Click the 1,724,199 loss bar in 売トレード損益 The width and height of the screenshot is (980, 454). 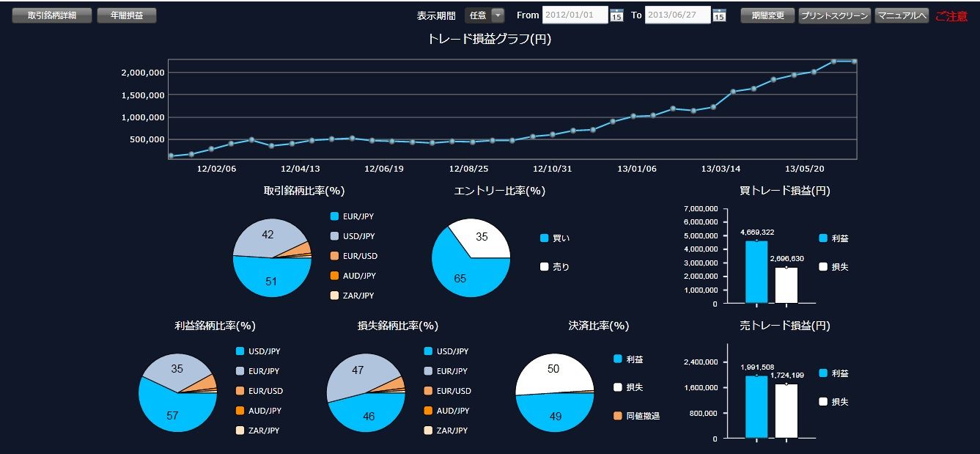pos(786,411)
